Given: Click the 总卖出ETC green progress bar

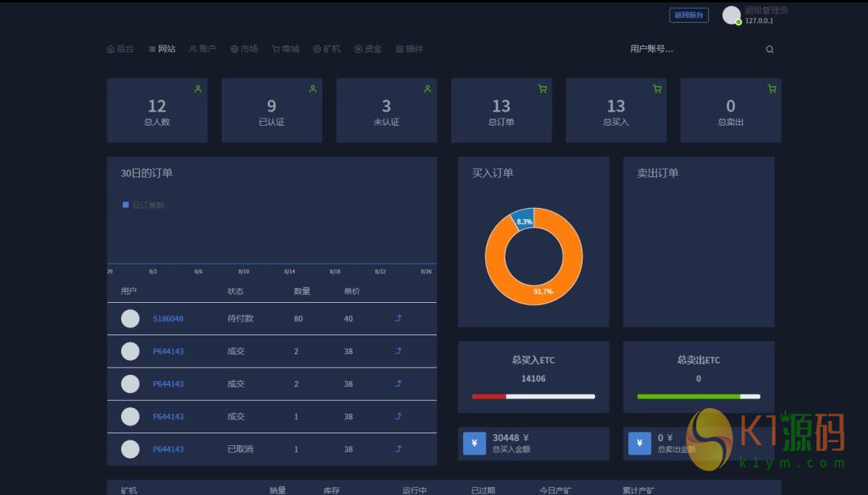Looking at the screenshot, I should click(x=688, y=396).
